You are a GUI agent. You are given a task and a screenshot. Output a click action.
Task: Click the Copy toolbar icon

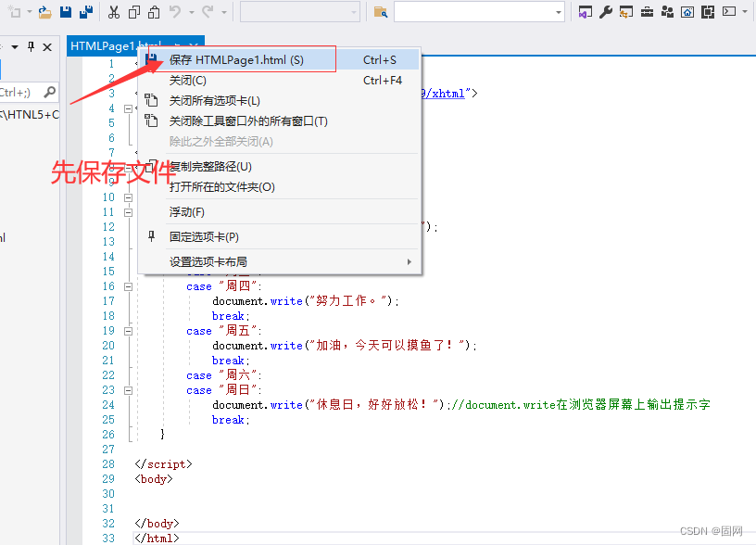coord(134,12)
